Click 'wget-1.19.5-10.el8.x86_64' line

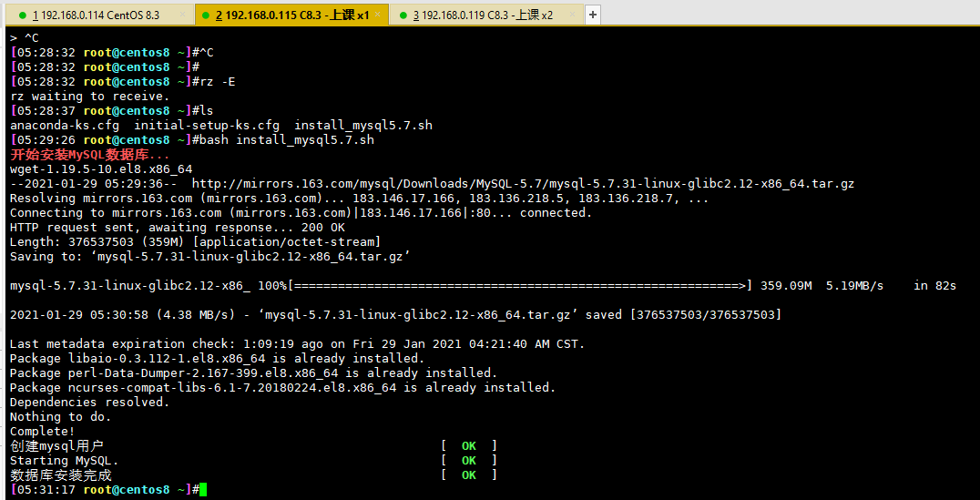pos(101,168)
